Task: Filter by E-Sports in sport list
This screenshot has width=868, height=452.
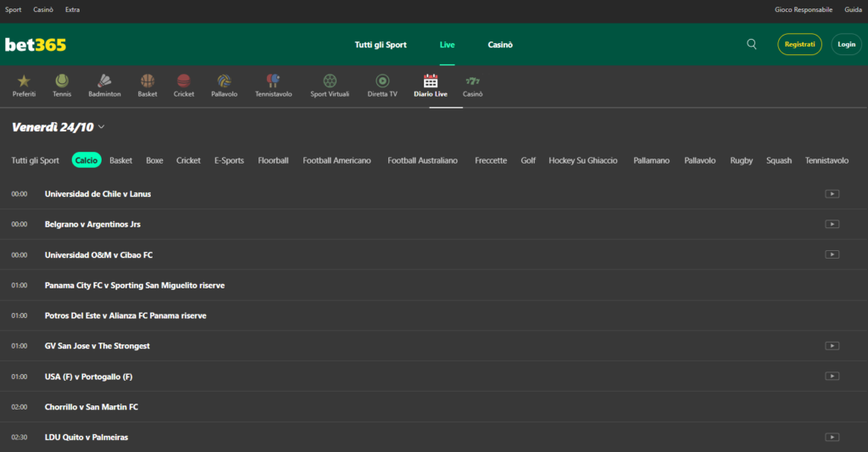Action: pyautogui.click(x=229, y=160)
